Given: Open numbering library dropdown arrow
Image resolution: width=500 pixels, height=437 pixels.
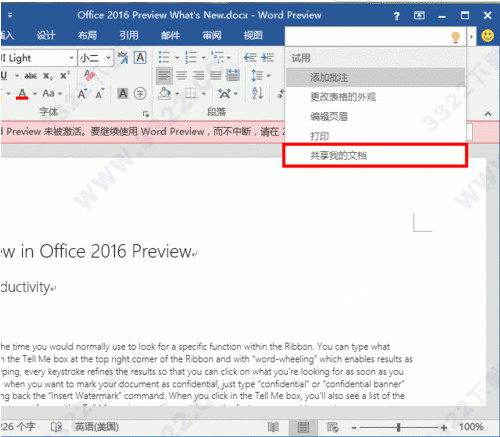Looking at the screenshot, I should [203, 58].
